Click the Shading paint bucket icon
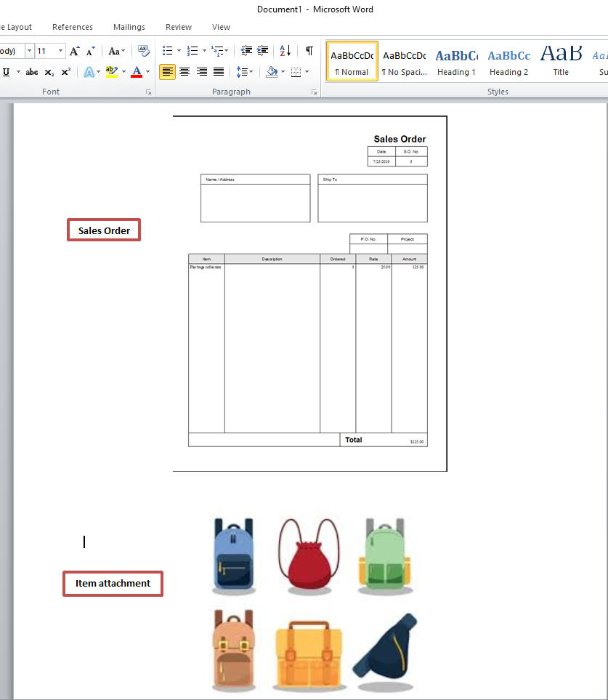608x700 pixels. pyautogui.click(x=272, y=72)
